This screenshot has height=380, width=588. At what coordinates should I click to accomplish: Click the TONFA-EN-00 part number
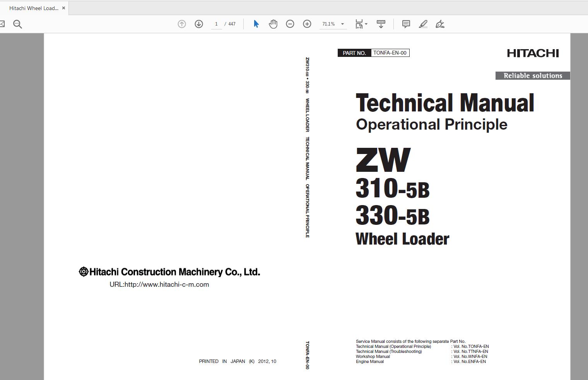[390, 53]
